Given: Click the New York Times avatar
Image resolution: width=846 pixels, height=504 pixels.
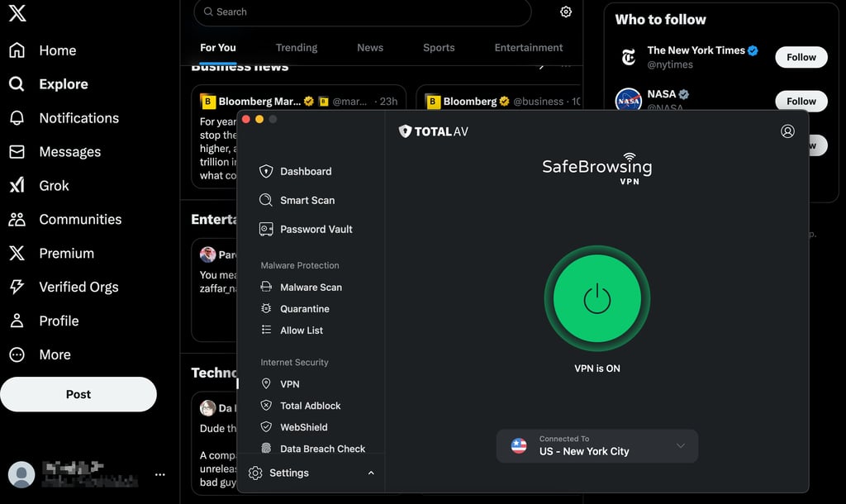Looking at the screenshot, I should (x=629, y=57).
